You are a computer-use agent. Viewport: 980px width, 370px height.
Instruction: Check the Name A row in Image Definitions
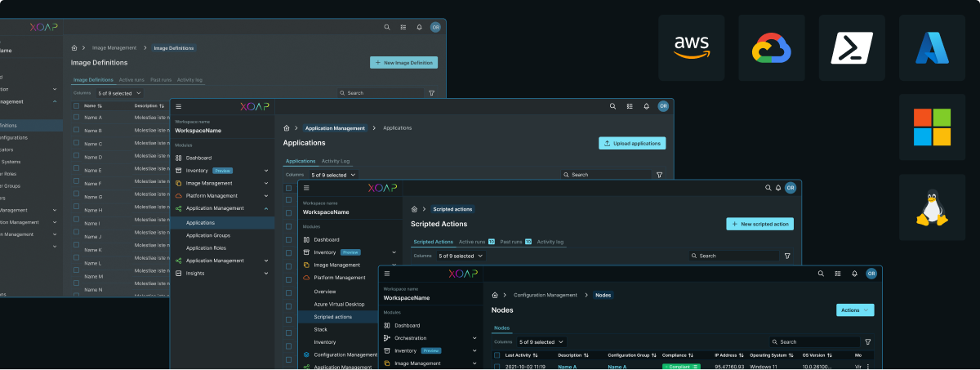click(x=77, y=118)
